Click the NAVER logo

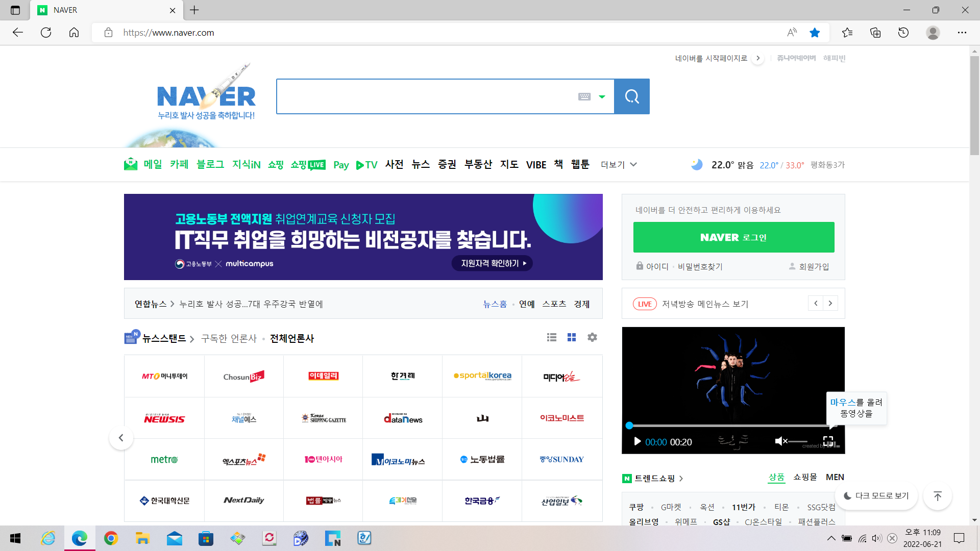pyautogui.click(x=206, y=96)
